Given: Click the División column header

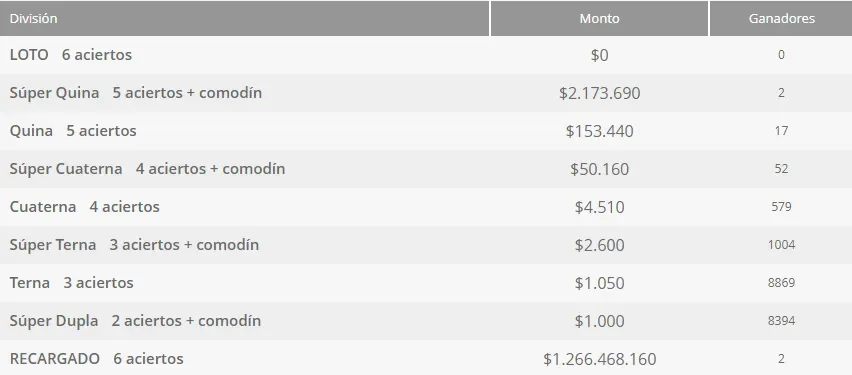Looking at the screenshot, I should [245, 18].
